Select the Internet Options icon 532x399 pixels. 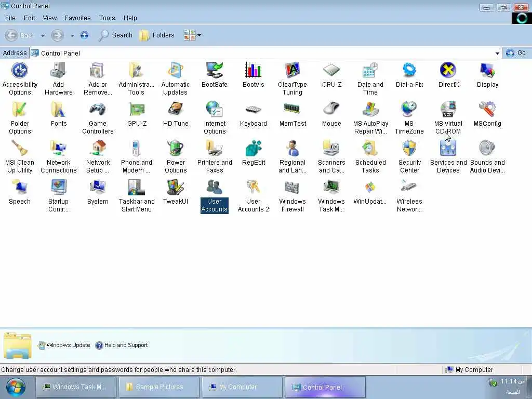click(x=215, y=109)
